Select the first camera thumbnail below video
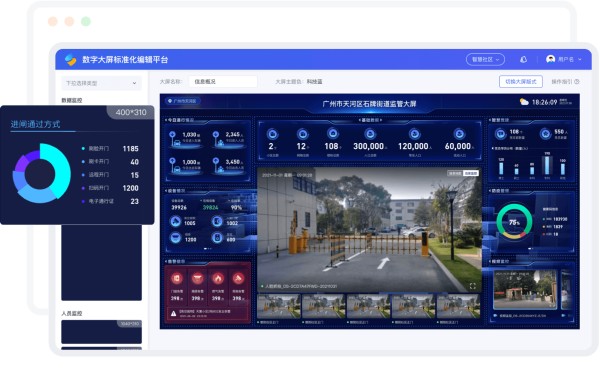 279,306
